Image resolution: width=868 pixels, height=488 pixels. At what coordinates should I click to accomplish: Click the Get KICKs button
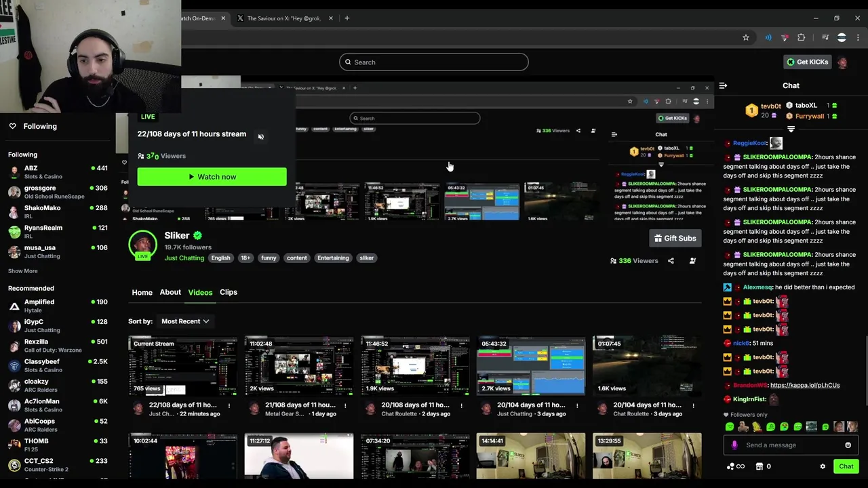click(807, 62)
